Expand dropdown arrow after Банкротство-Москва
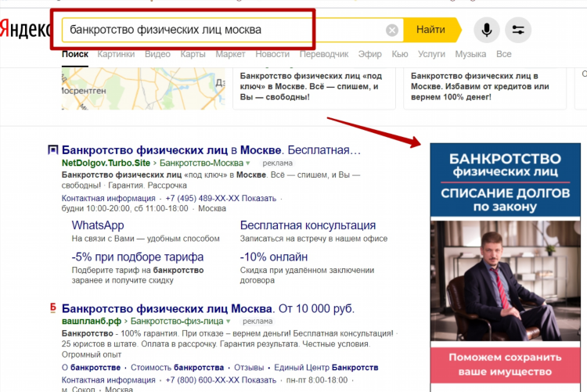This screenshot has width=587, height=392. coord(248,164)
